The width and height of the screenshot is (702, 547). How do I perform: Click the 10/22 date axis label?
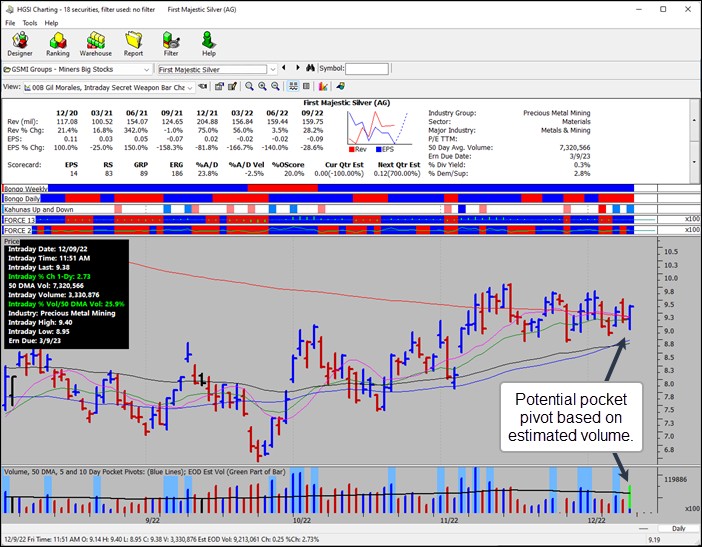301,520
